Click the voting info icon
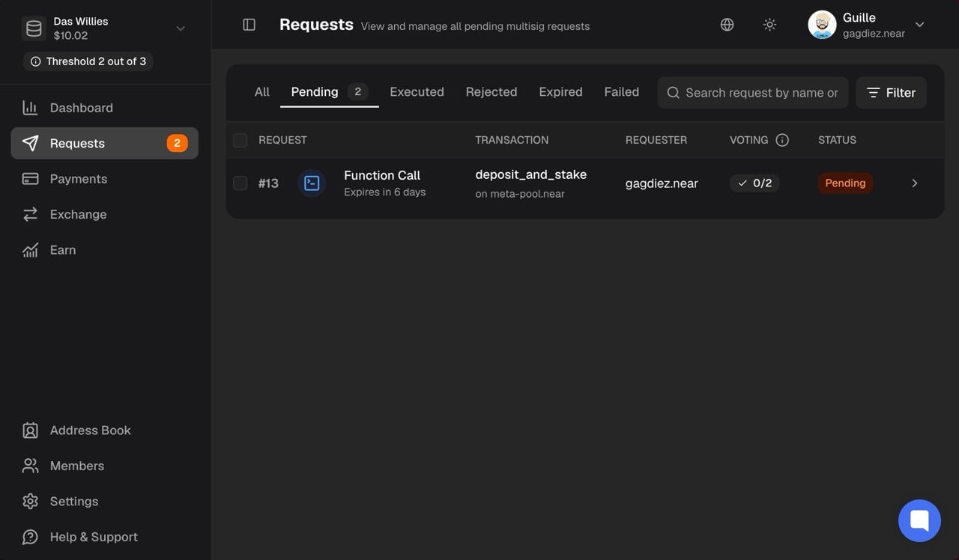This screenshot has height=560, width=959. 782,140
